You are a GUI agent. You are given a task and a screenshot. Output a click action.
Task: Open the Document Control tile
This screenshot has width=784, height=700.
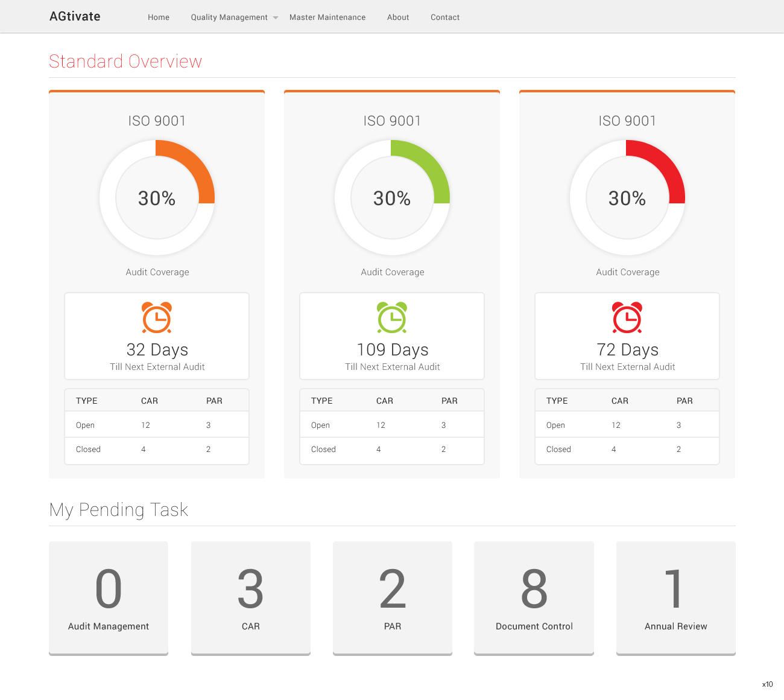coord(534,598)
